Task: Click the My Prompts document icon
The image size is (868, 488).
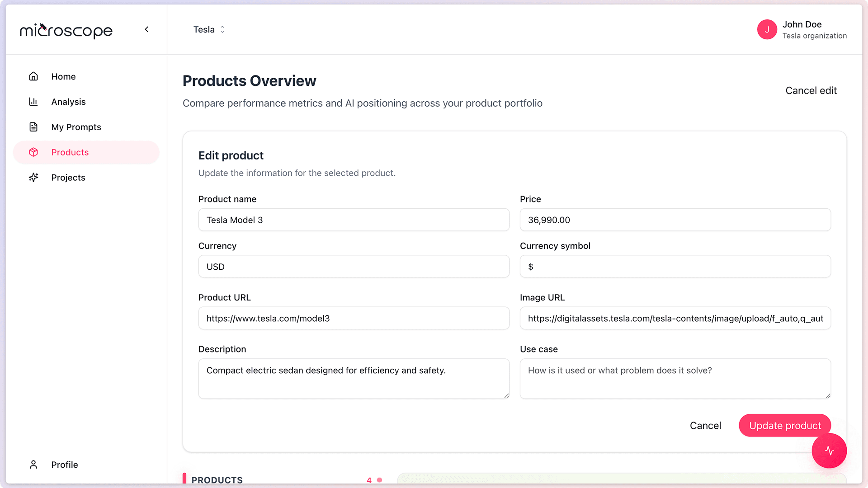Action: (33, 127)
